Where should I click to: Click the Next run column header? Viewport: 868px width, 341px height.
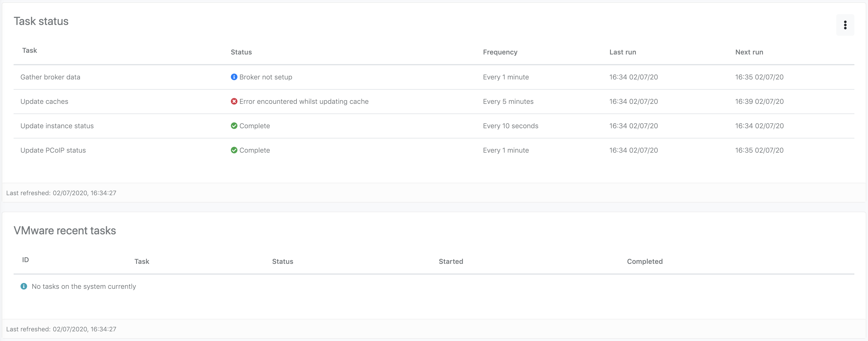point(749,52)
